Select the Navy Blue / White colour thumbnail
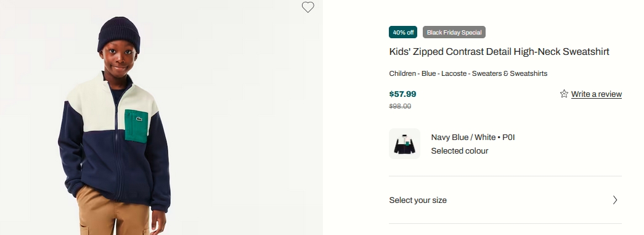The image size is (644, 235). 404,144
